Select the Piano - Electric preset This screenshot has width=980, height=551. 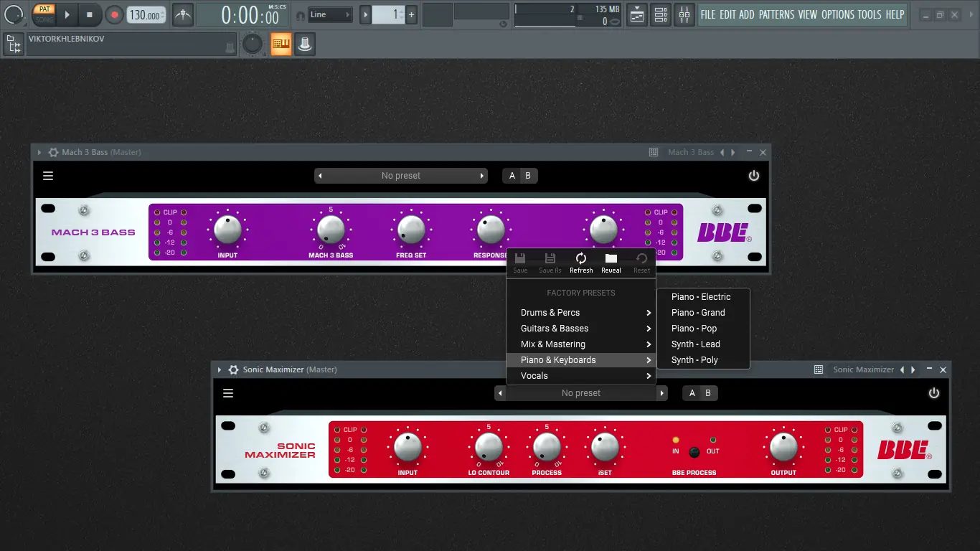(x=703, y=297)
